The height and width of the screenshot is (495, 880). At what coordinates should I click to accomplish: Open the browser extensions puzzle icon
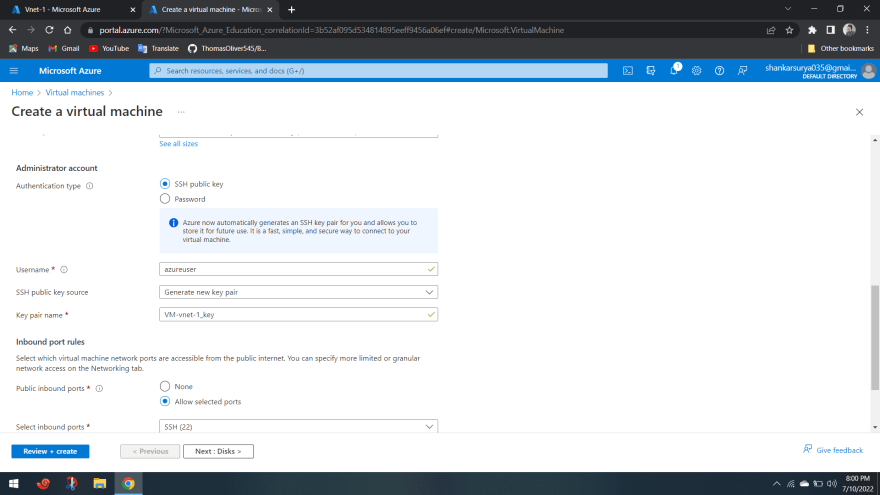coord(812,30)
